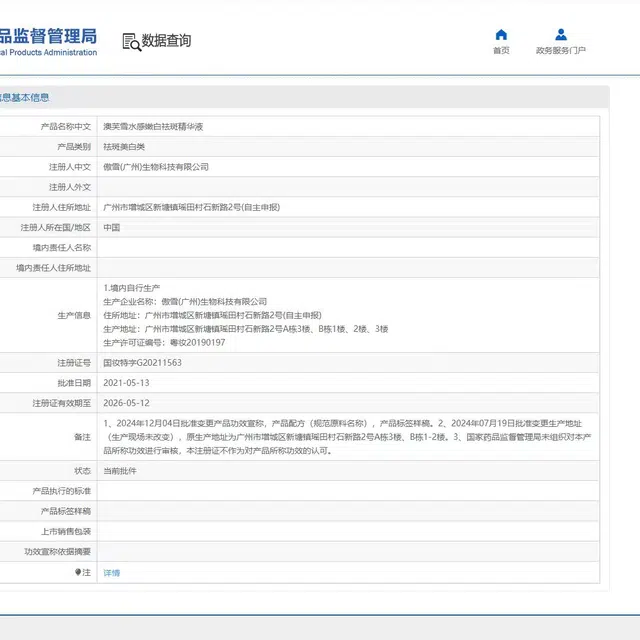Click the pin icon beside 注
Screen dimensions: 640x640
point(78,572)
